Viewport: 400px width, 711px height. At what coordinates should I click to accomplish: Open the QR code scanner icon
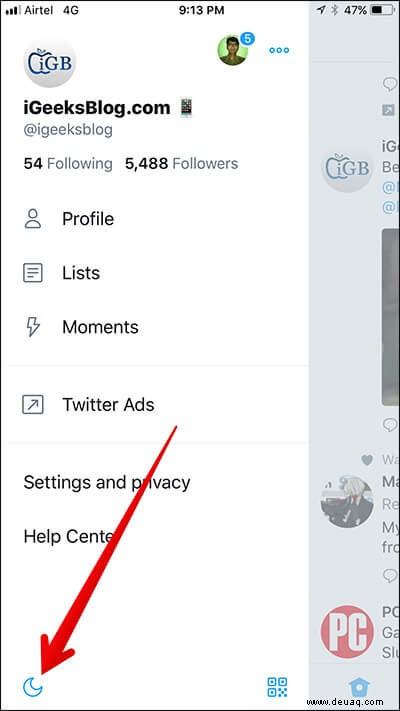(277, 687)
